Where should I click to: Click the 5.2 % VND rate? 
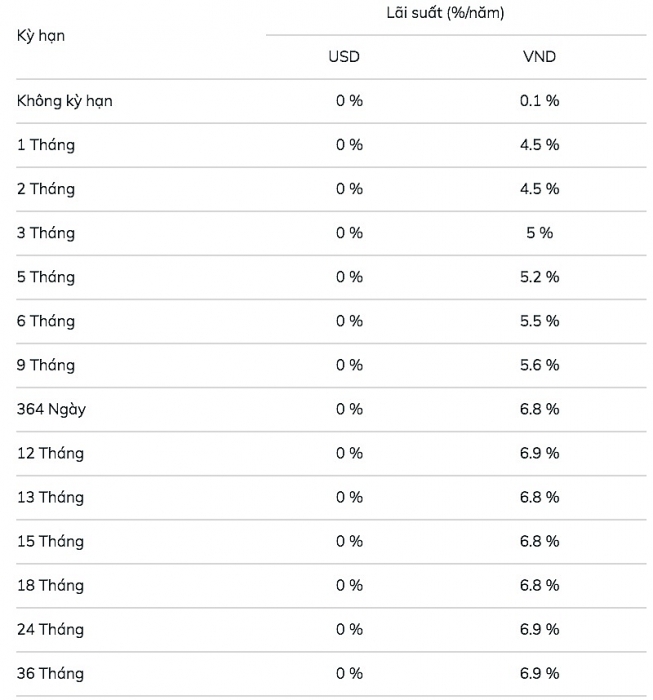tap(539, 277)
